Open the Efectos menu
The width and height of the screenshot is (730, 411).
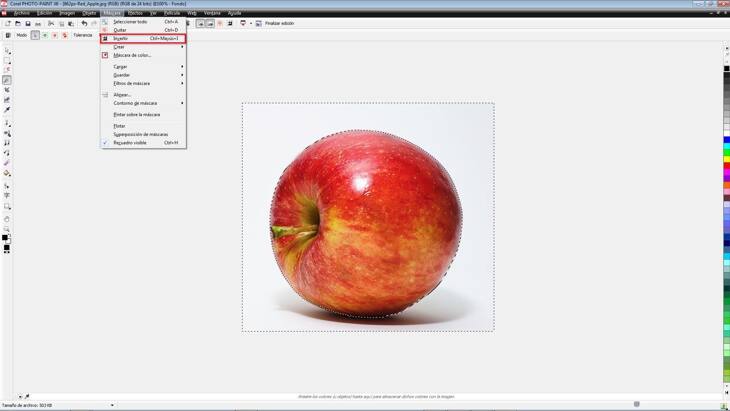[135, 13]
